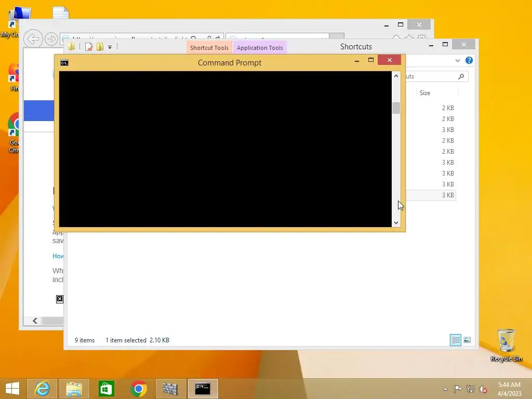Click the Command Prompt scroll up arrow
This screenshot has height=399, width=532.
(x=396, y=76)
